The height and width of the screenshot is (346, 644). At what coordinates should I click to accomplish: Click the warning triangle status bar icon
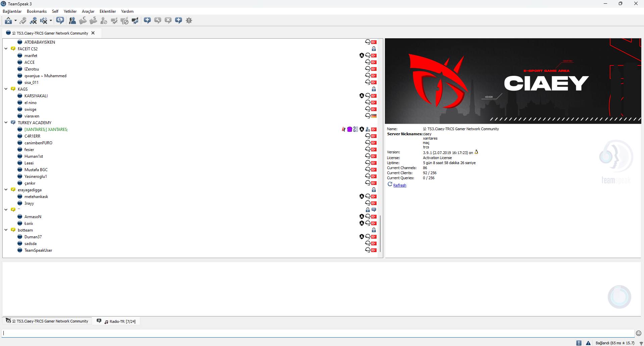(x=588, y=343)
